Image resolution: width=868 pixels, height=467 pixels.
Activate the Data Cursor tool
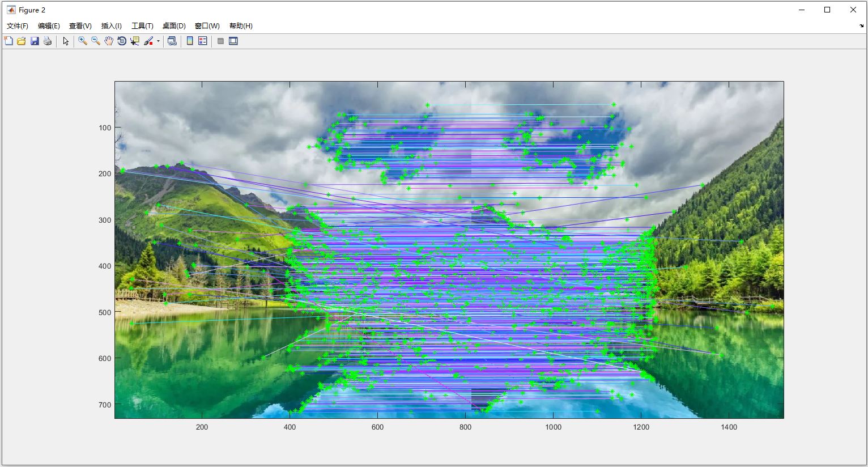coord(135,41)
